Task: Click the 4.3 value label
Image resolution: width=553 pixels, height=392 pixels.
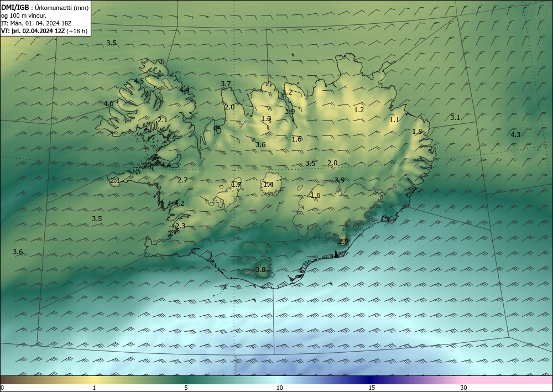Action: pyautogui.click(x=515, y=135)
